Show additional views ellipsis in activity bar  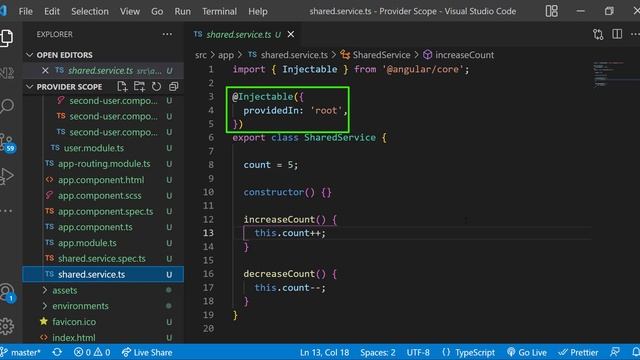pos(7,211)
